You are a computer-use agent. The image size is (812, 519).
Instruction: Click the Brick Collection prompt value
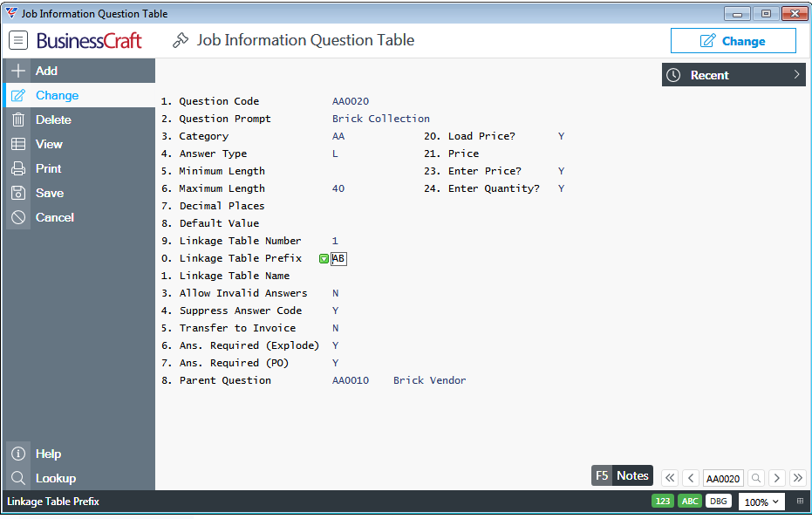click(380, 119)
